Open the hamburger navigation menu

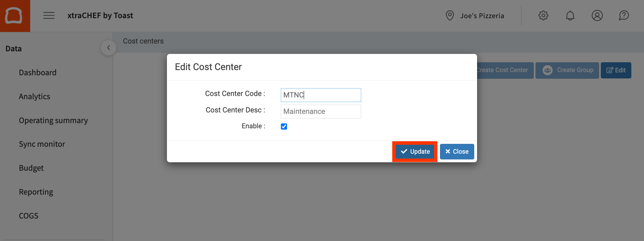49,16
